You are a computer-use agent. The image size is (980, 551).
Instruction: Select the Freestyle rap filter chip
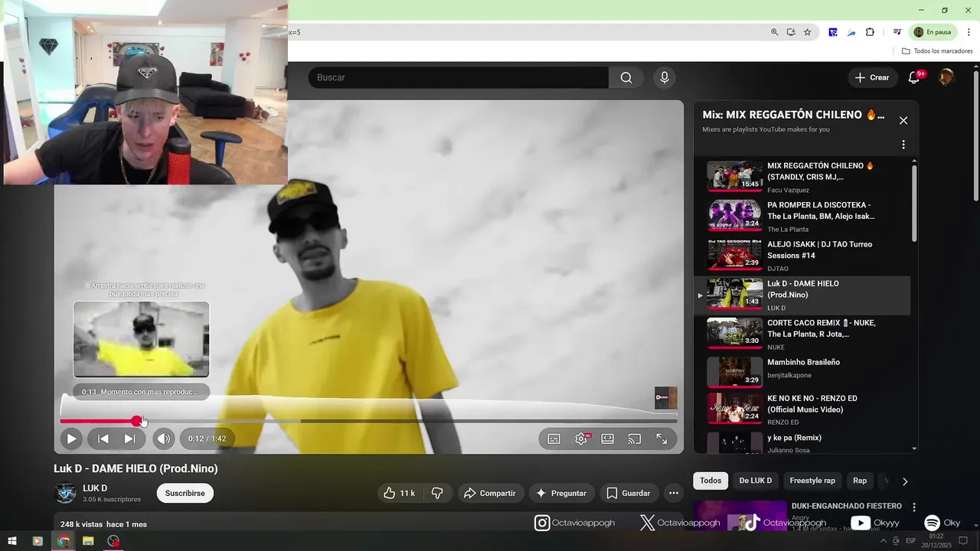coord(812,481)
